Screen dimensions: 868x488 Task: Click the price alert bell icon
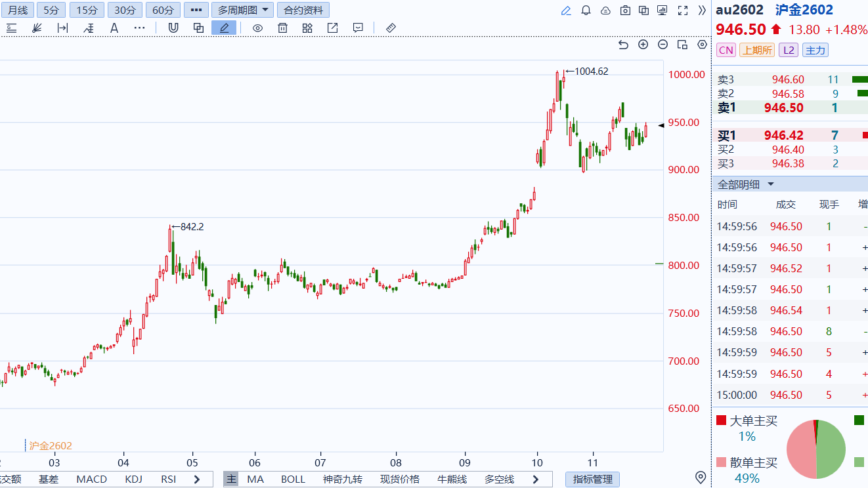click(x=586, y=10)
